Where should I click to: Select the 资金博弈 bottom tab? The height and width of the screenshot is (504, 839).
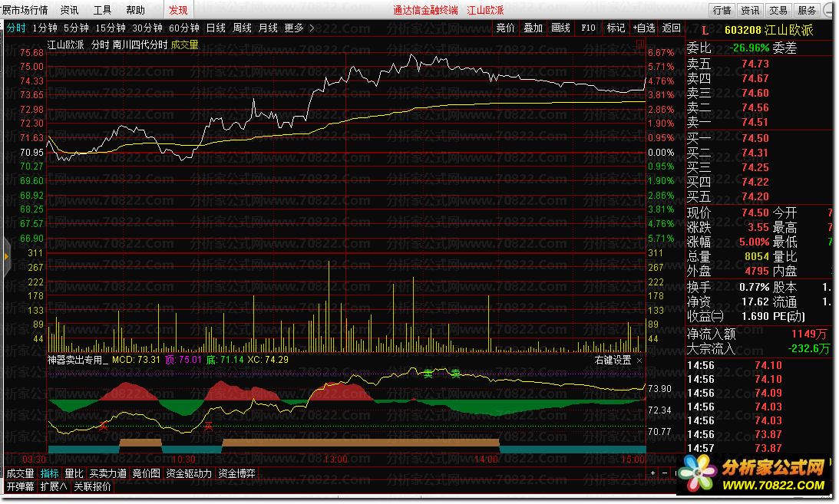coord(237,473)
